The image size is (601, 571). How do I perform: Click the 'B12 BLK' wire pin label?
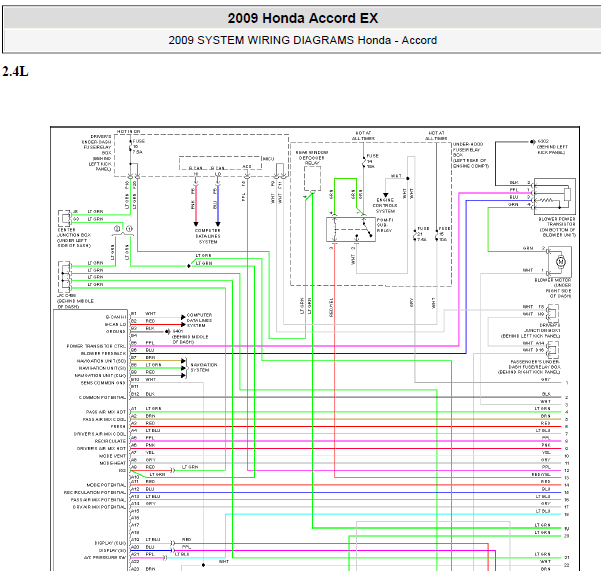(x=143, y=394)
